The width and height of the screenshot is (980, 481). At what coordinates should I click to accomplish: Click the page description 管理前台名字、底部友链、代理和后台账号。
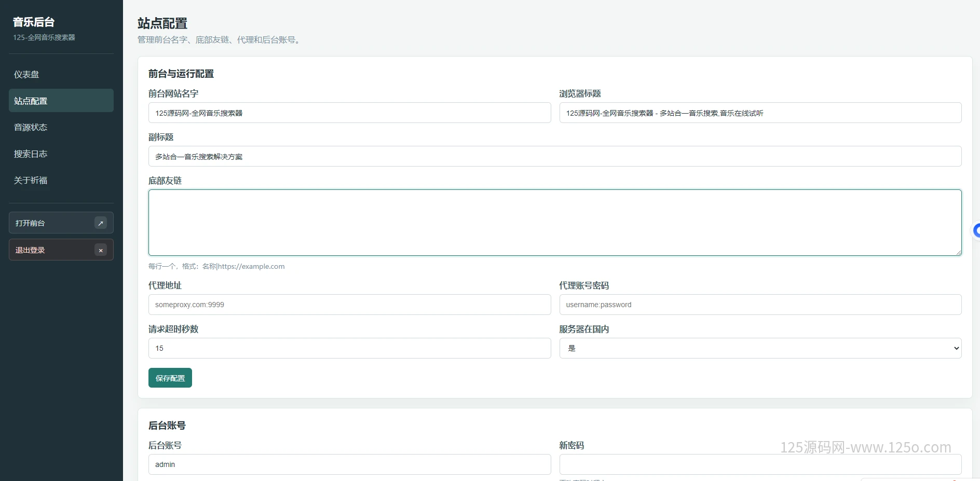click(220, 39)
